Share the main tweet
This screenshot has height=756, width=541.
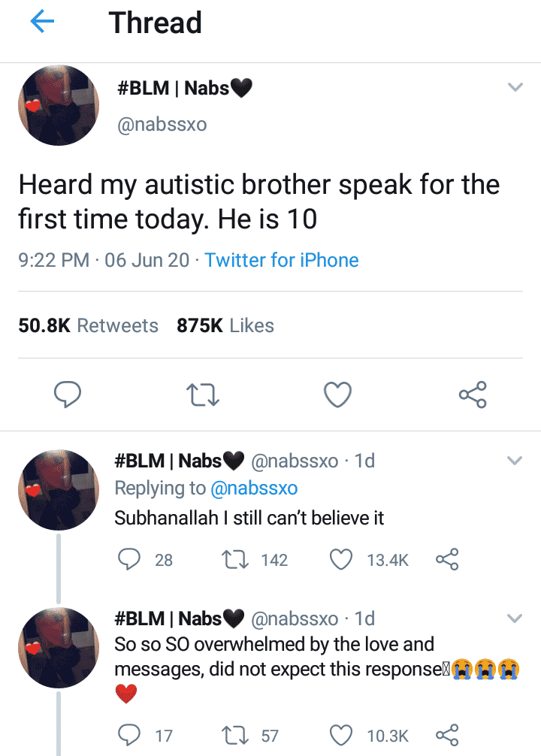pyautogui.click(x=472, y=395)
